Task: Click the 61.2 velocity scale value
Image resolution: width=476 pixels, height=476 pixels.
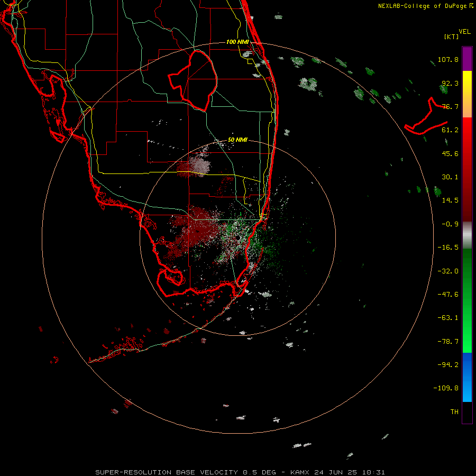Action: 450,130
